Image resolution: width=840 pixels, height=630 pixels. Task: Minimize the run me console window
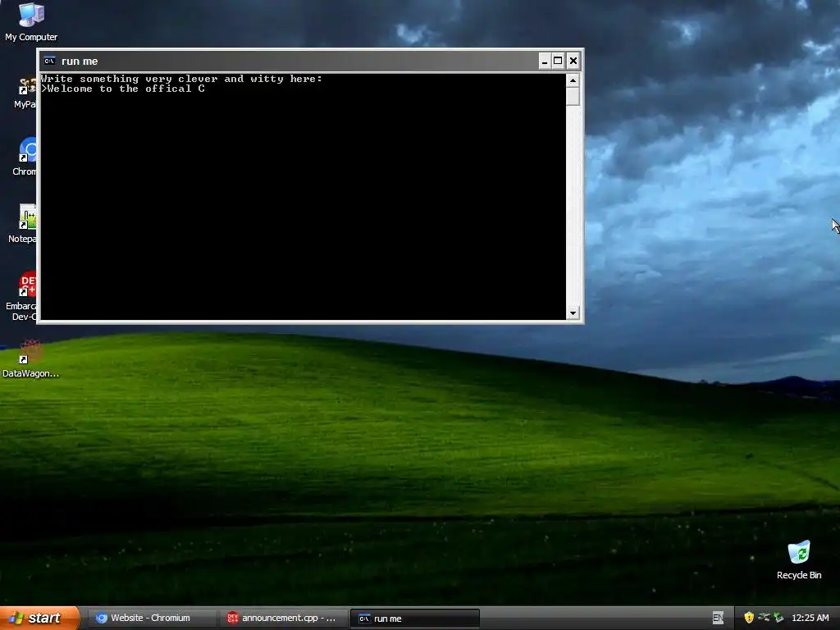click(x=545, y=61)
